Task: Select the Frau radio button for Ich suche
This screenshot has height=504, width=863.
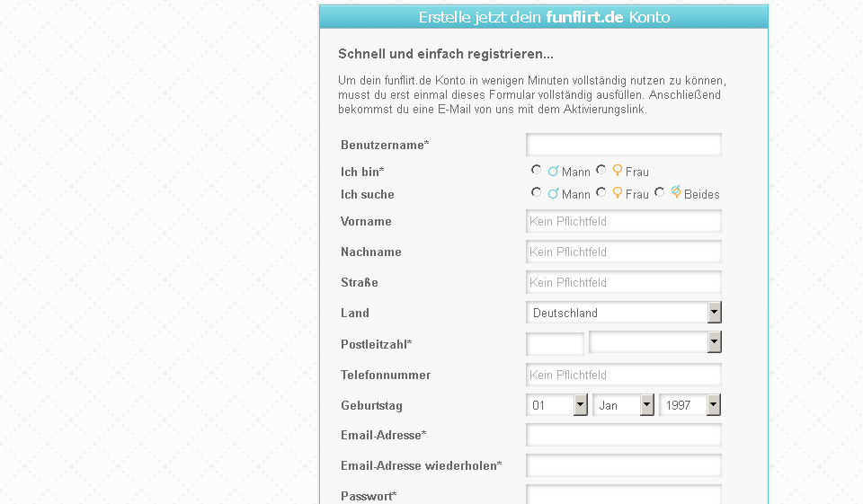Action: [601, 192]
